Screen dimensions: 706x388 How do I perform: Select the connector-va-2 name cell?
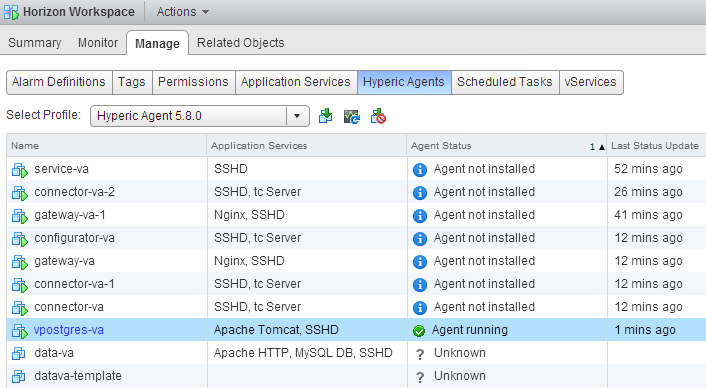tap(107, 192)
